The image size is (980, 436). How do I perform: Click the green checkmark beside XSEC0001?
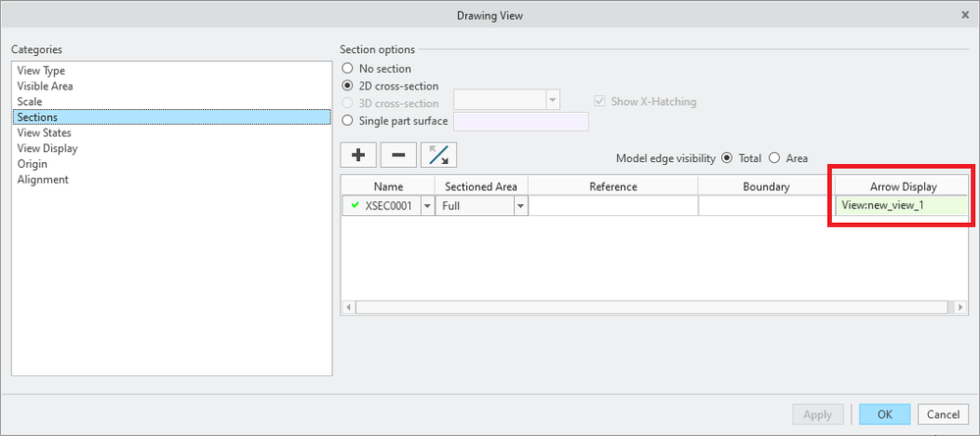coord(354,206)
